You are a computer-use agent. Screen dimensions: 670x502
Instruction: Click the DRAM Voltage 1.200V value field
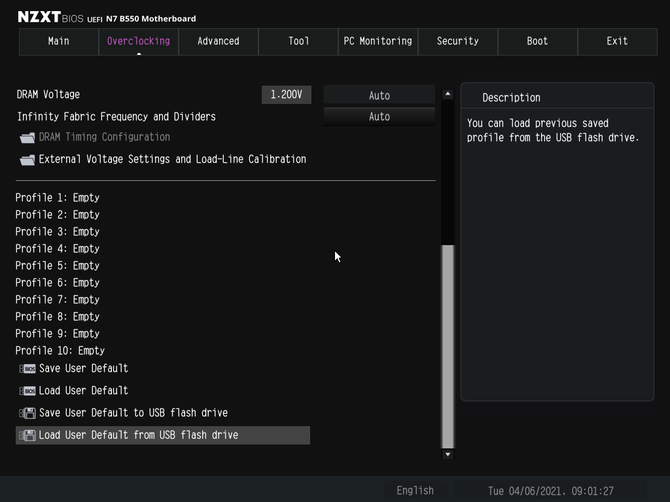point(286,94)
